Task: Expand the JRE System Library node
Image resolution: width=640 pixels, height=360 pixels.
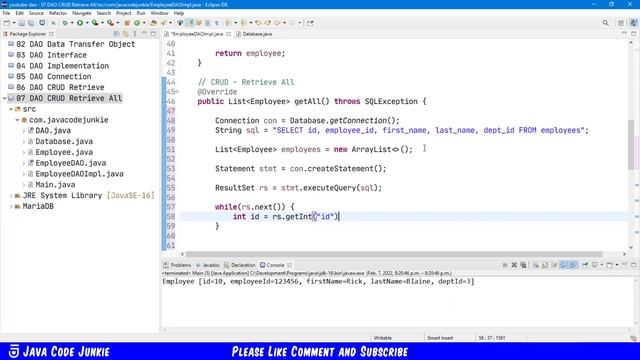Action: (11, 196)
